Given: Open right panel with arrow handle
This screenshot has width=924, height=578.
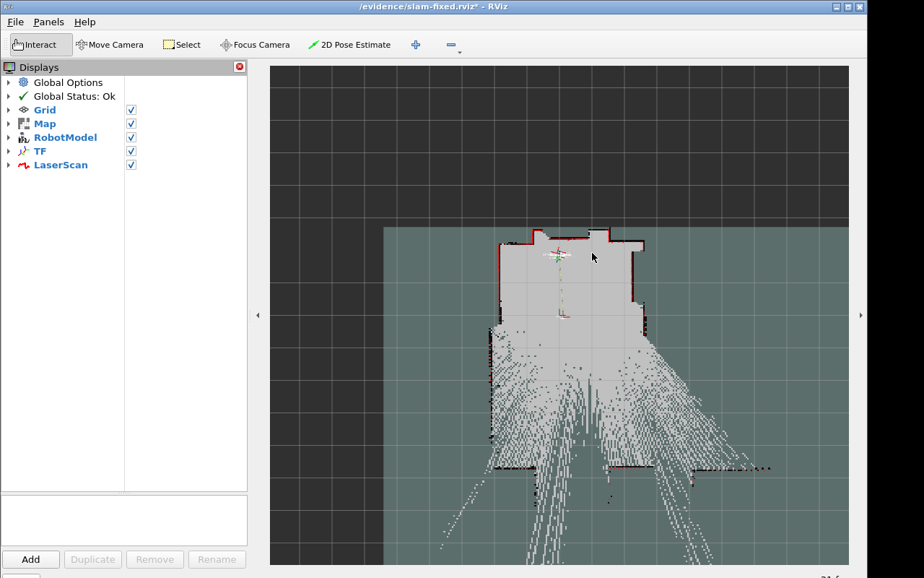Looking at the screenshot, I should (x=860, y=315).
